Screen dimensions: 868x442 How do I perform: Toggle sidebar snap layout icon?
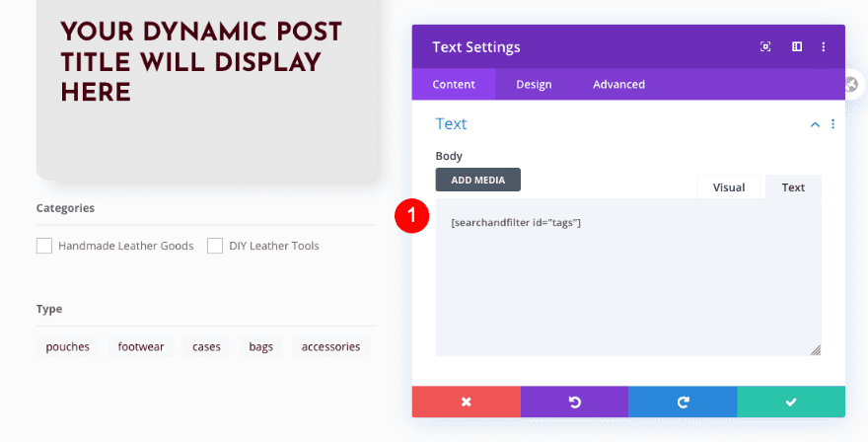tap(797, 47)
